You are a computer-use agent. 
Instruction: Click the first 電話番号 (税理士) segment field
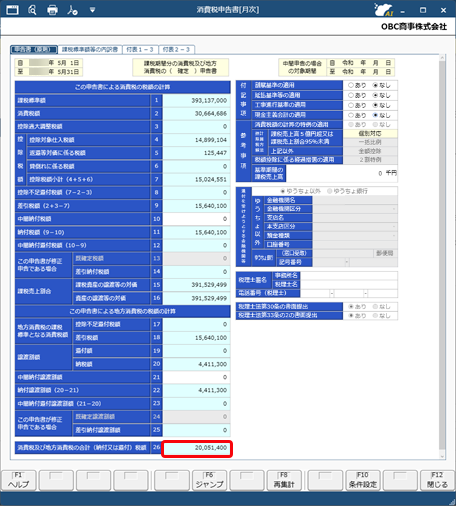coord(315,293)
